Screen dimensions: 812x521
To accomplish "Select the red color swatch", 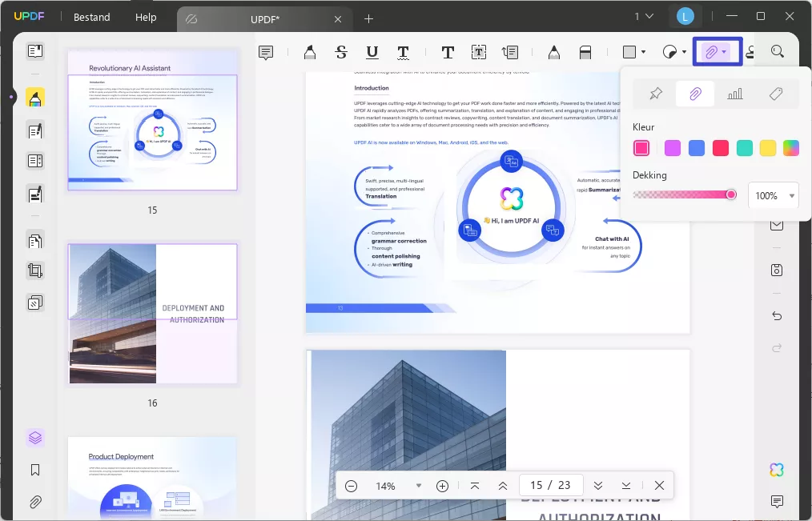I will pos(721,148).
